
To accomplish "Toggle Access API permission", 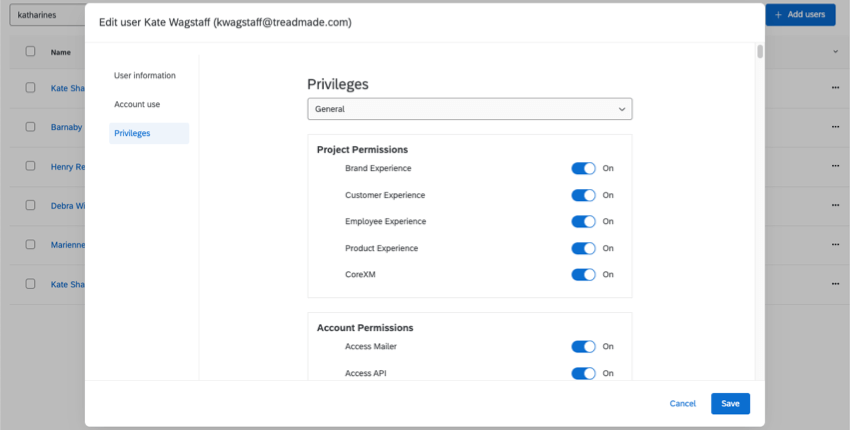I will point(583,373).
